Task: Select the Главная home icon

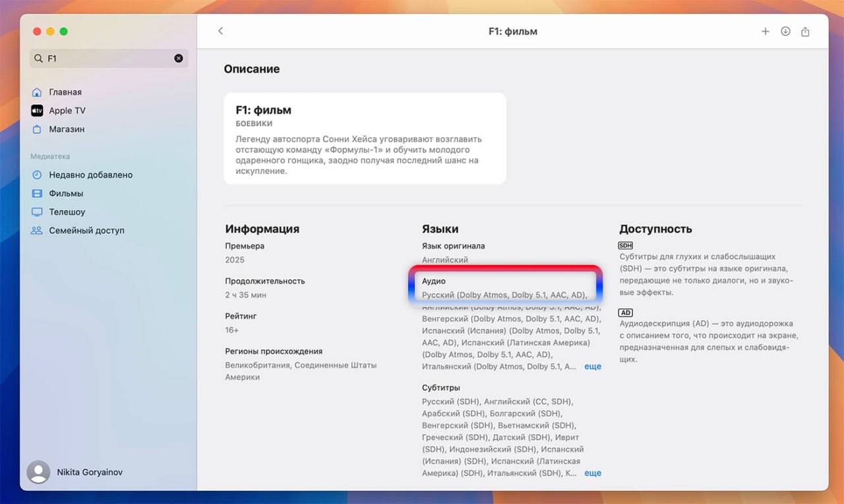Action: [36, 92]
